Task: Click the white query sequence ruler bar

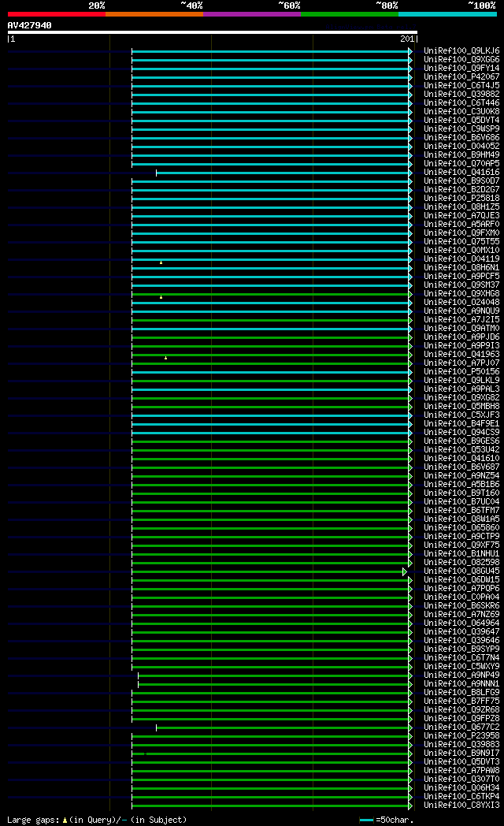Action: coord(213,32)
